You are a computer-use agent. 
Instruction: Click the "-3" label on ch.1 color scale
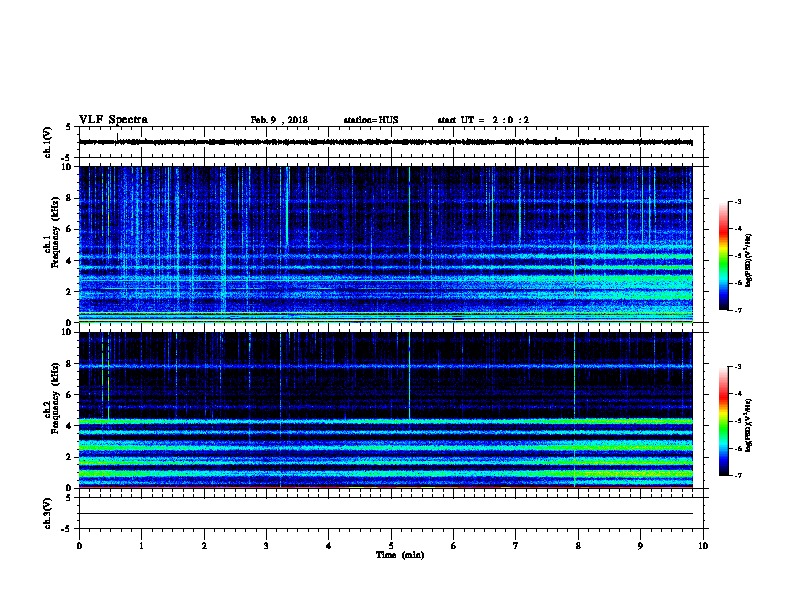(738, 202)
